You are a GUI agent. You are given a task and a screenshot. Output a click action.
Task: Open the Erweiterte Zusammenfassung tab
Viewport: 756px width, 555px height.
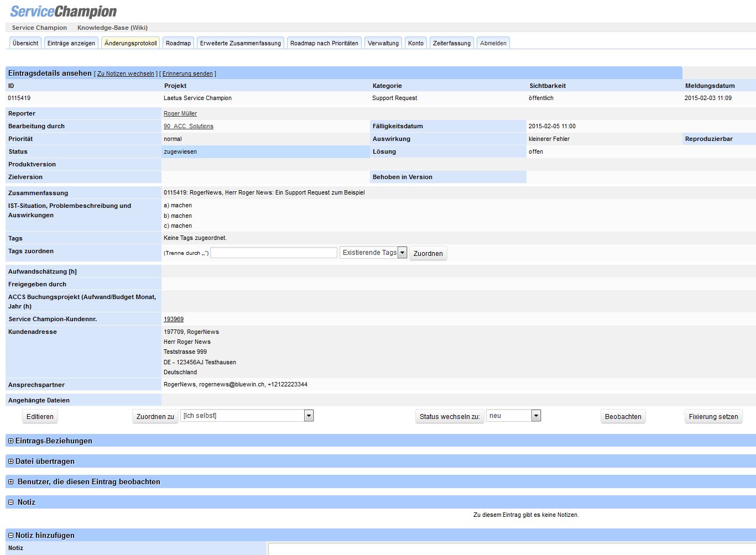point(241,43)
